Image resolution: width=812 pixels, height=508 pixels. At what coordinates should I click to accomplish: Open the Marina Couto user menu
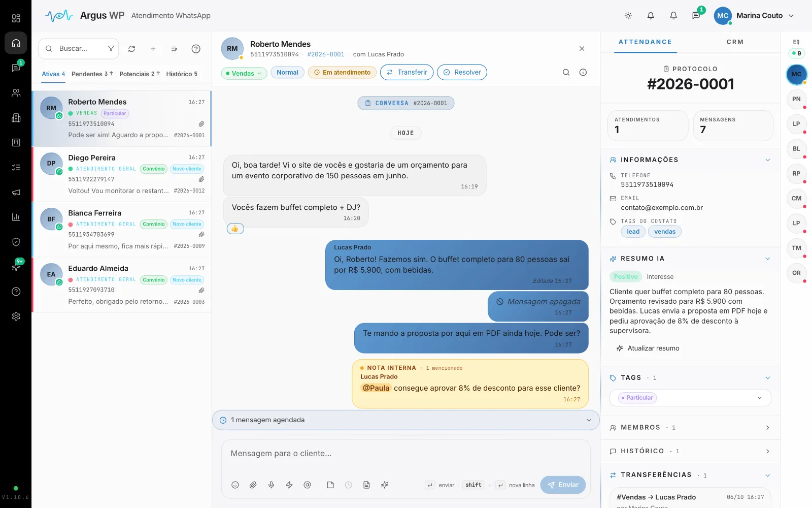tap(754, 16)
